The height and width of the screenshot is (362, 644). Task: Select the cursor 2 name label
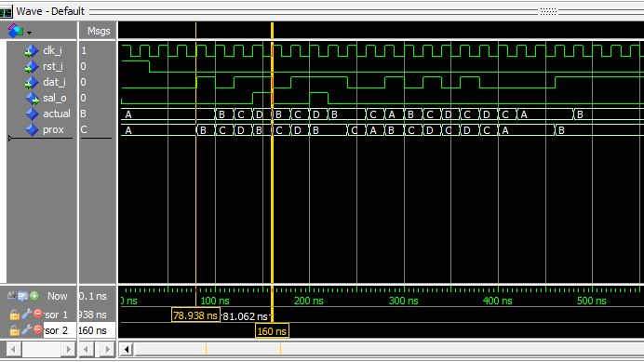click(56, 330)
